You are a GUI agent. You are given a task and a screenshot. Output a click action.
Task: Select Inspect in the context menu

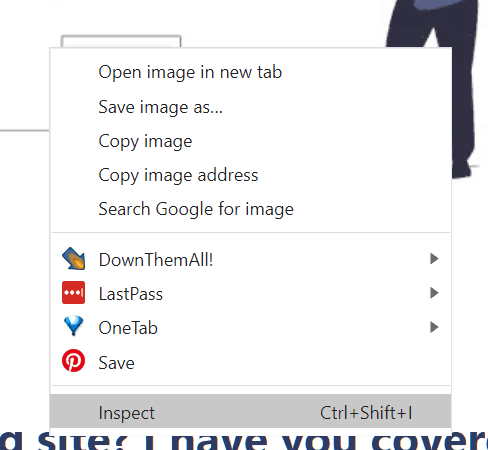pos(251,411)
